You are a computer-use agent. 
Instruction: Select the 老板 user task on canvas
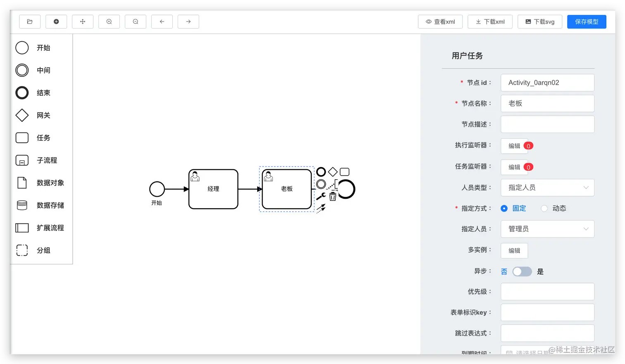pyautogui.click(x=287, y=189)
